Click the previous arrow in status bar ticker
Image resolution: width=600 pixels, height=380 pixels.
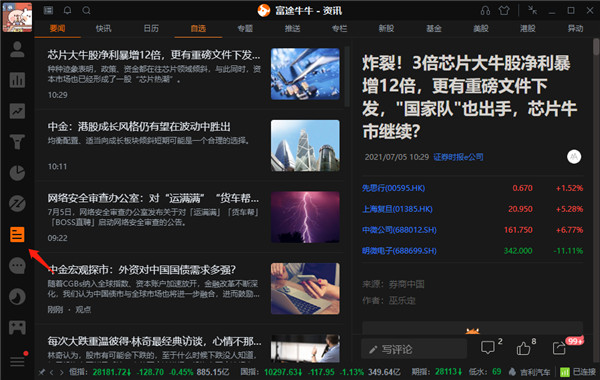(52, 372)
